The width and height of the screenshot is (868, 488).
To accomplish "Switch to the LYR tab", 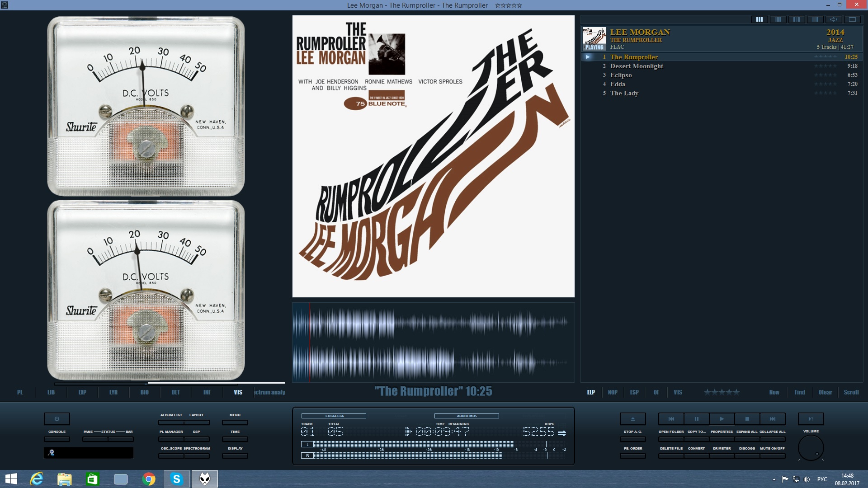I will (113, 392).
